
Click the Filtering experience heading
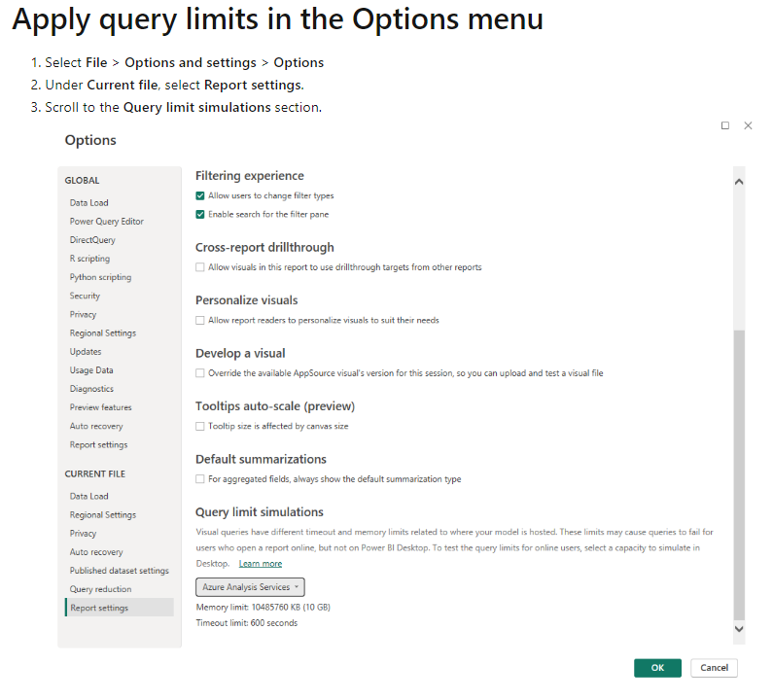click(250, 176)
